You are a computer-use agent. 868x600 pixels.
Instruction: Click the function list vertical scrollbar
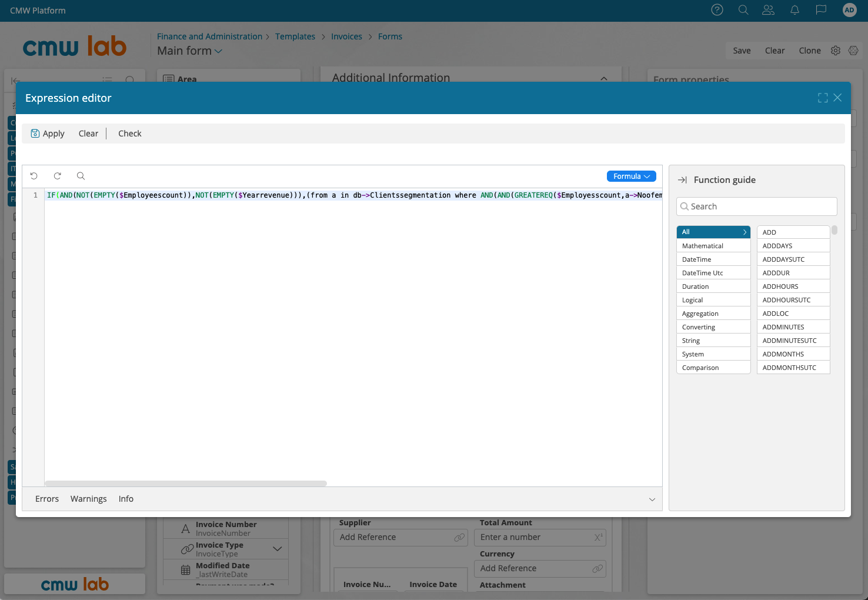[x=834, y=230]
